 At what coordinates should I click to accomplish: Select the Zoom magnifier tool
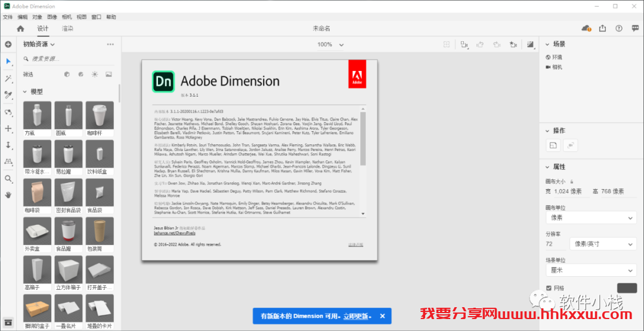click(x=8, y=179)
